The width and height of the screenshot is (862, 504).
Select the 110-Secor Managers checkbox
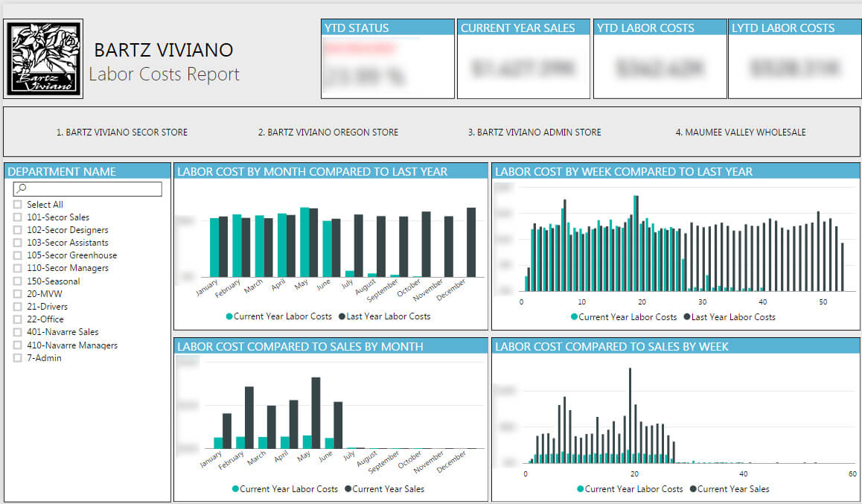tap(17, 268)
